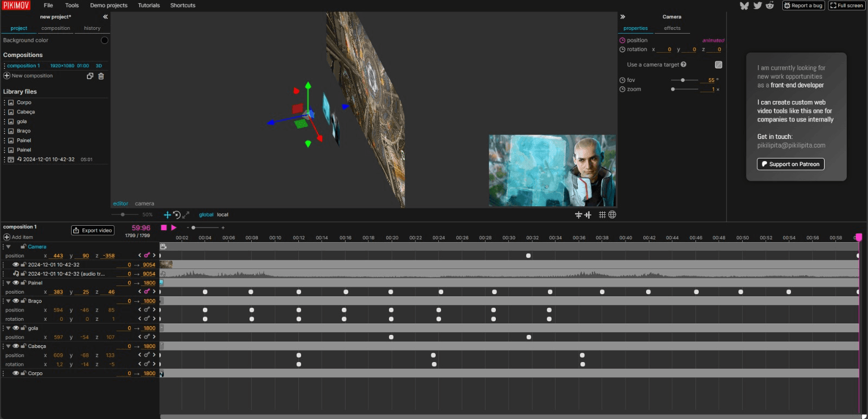Click Support on Patreon button
Viewport: 868px width, 419px height.
point(790,164)
